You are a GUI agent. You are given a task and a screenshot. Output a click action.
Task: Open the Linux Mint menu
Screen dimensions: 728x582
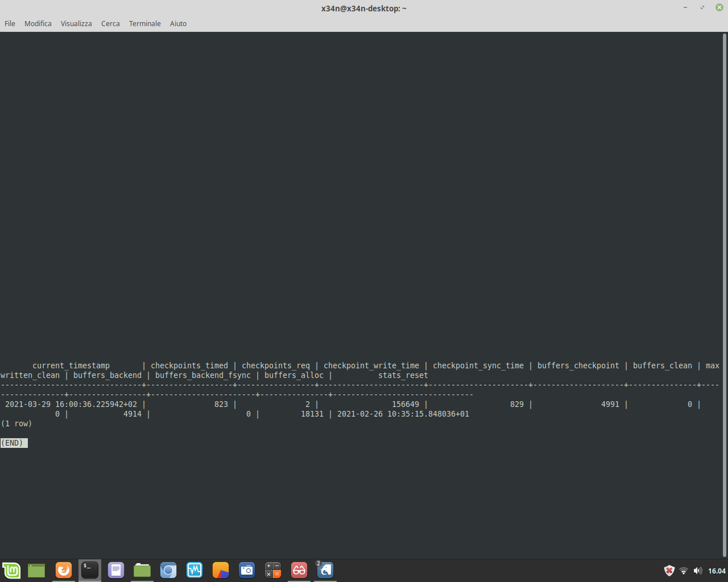tap(12, 570)
